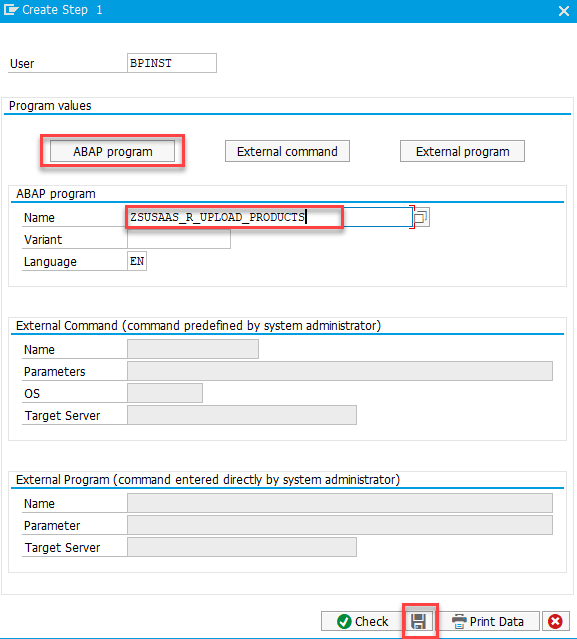Click the Variant input field

tap(179, 239)
